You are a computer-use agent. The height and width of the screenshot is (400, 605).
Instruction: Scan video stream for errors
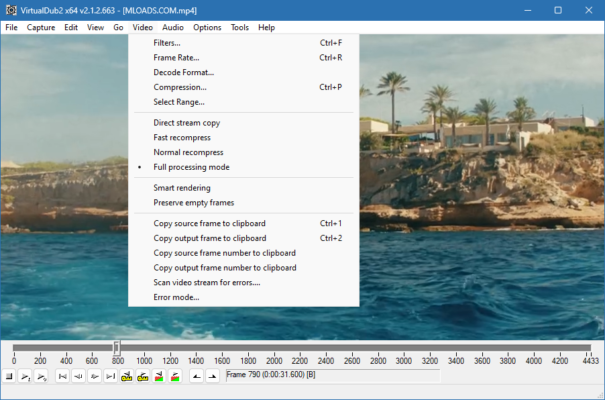pos(243,282)
